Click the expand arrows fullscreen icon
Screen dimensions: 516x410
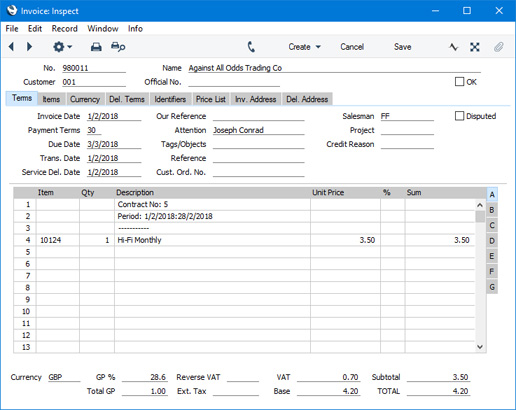pyautogui.click(x=475, y=47)
